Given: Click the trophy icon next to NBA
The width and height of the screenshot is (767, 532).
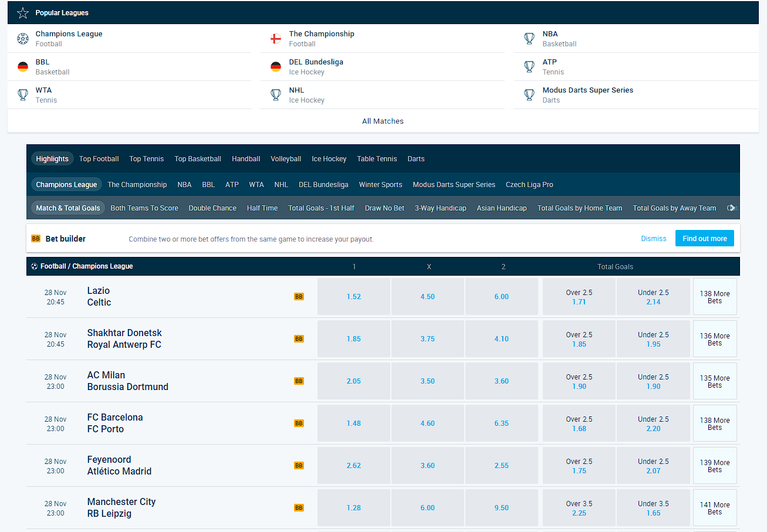Looking at the screenshot, I should pyautogui.click(x=529, y=39).
